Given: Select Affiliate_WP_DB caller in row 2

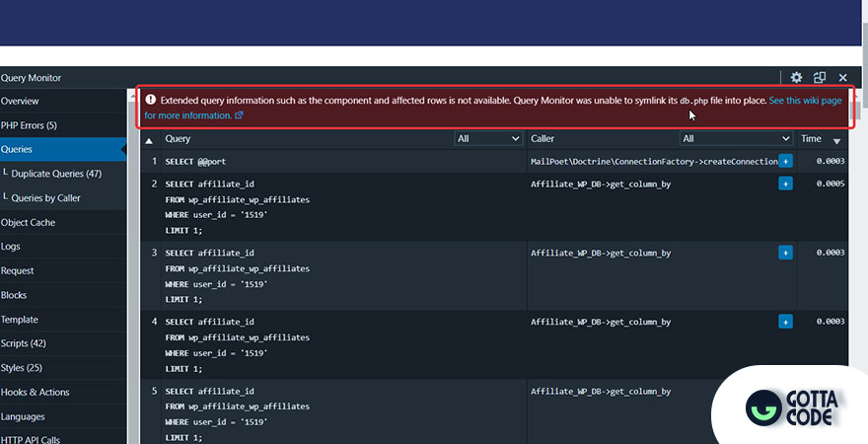Looking at the screenshot, I should pos(601,184).
